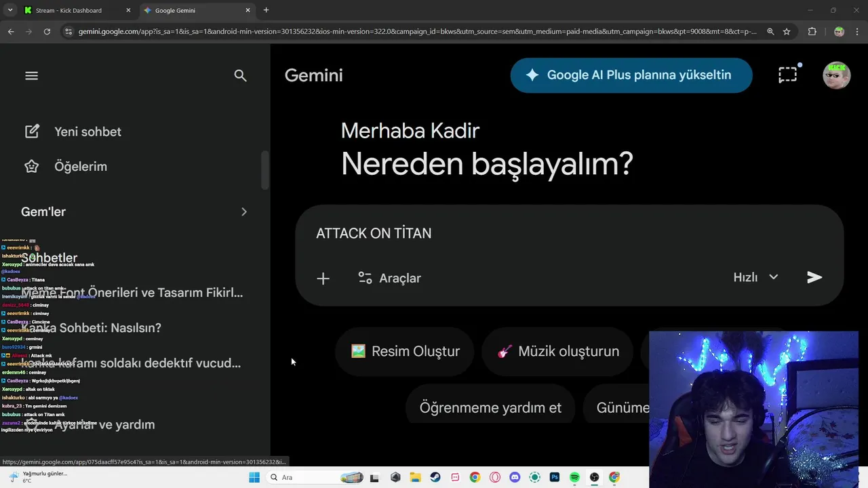
Task: Open chat 'Kanka Sohbeti: Nasılsın?'
Action: click(91, 328)
